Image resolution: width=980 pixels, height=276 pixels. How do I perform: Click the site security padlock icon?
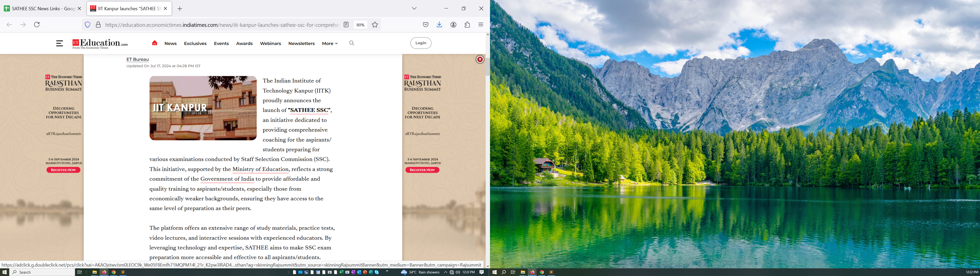[98, 25]
